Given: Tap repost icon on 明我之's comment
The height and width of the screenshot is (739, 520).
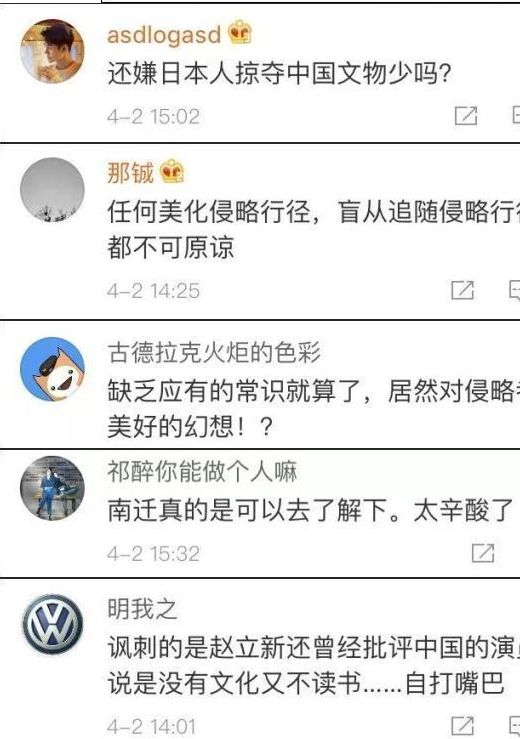Looking at the screenshot, I should (462, 726).
